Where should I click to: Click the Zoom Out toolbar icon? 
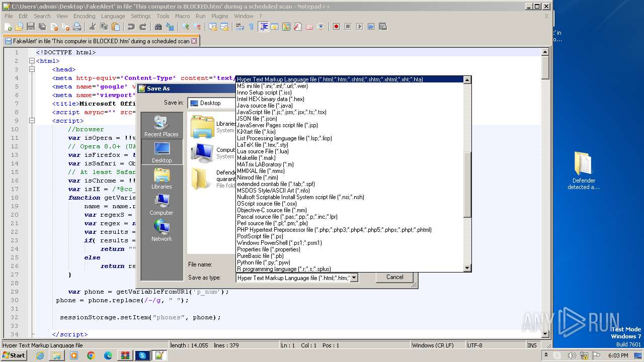(x=197, y=27)
